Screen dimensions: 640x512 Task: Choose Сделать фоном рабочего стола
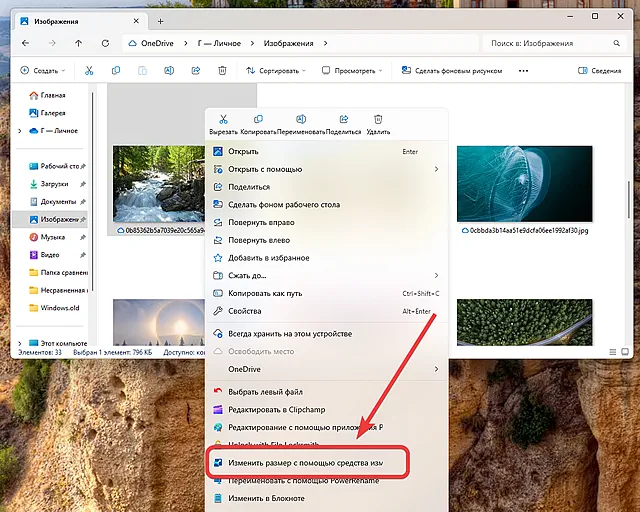click(x=327, y=205)
